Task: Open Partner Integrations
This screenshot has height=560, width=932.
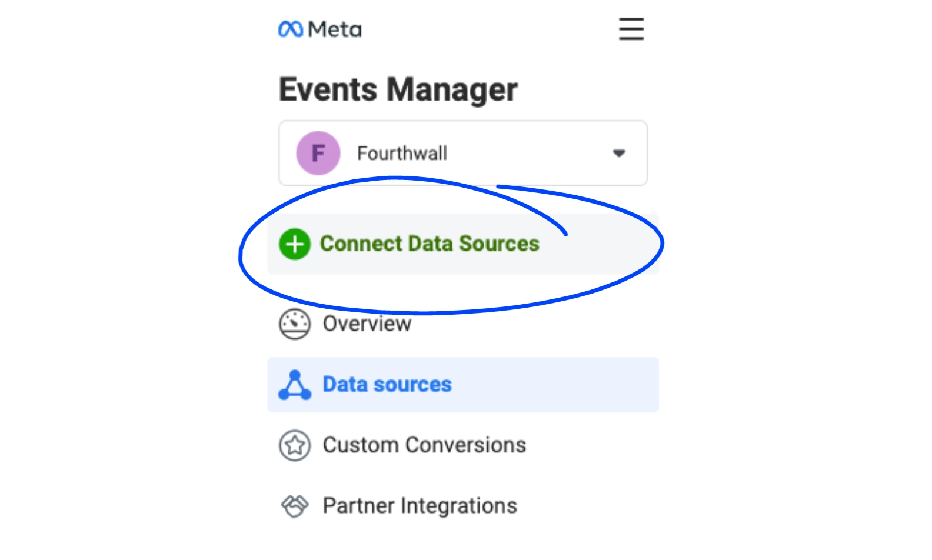Action: click(x=463, y=506)
